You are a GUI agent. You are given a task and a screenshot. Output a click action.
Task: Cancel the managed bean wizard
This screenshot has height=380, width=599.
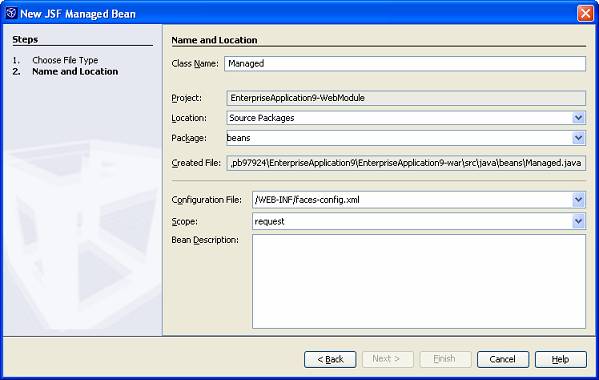point(503,359)
